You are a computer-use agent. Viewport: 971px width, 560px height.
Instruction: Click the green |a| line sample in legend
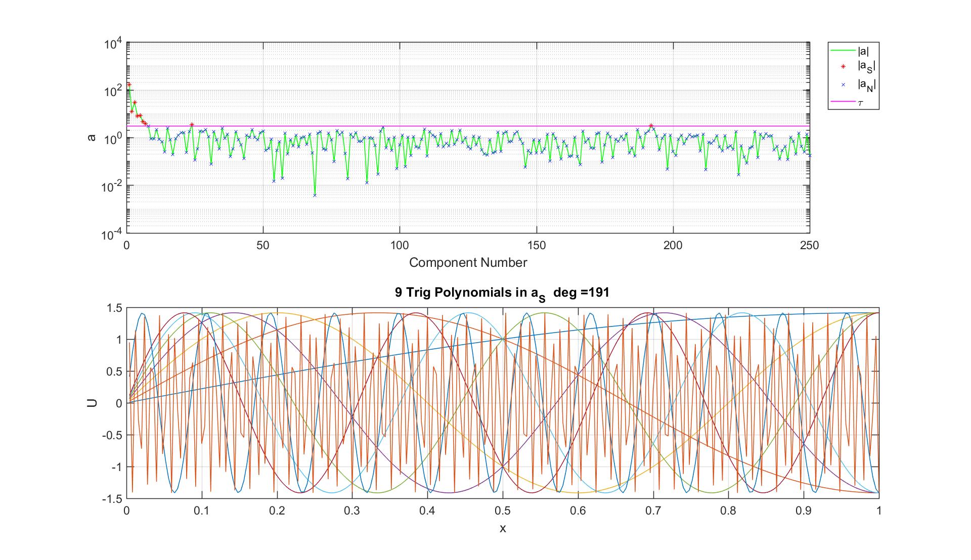(x=843, y=50)
